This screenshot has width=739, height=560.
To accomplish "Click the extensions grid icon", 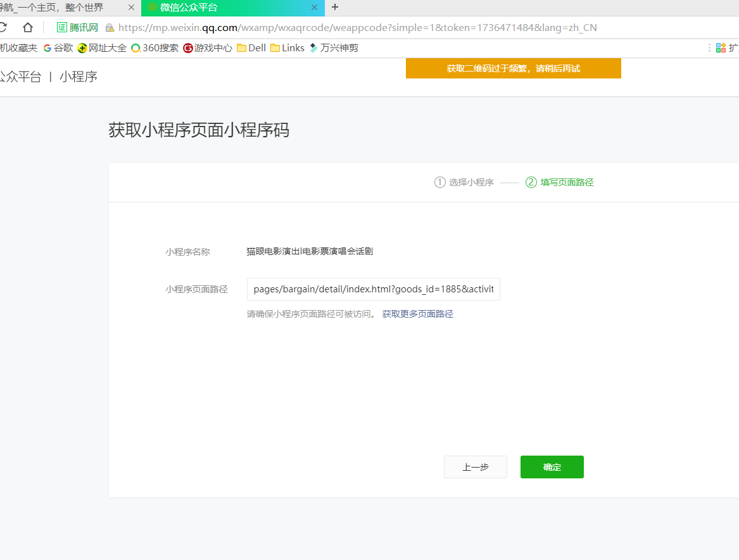I will pyautogui.click(x=721, y=47).
